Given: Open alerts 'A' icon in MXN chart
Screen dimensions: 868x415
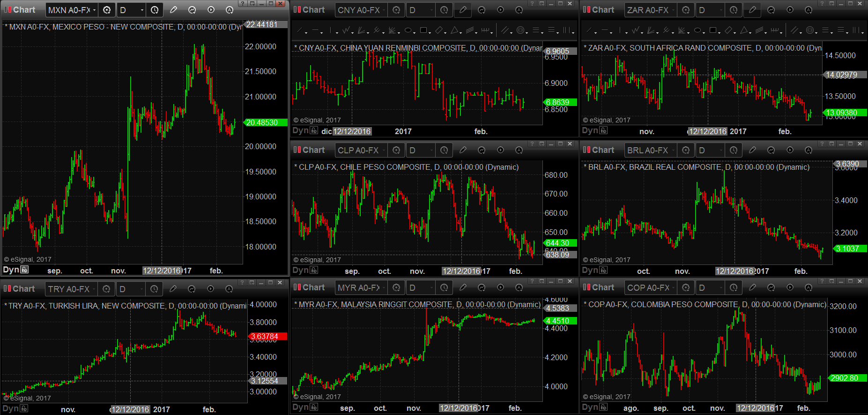Looking at the screenshot, I should click(230, 10).
